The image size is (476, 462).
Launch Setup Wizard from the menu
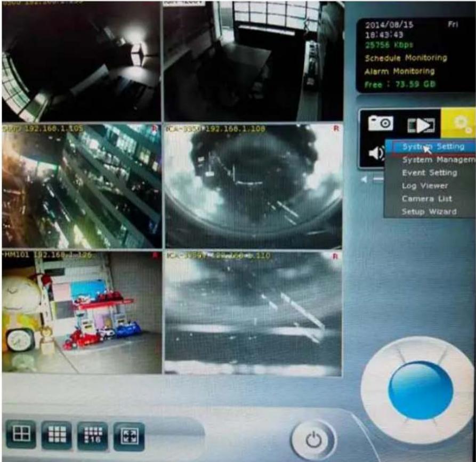point(429,212)
